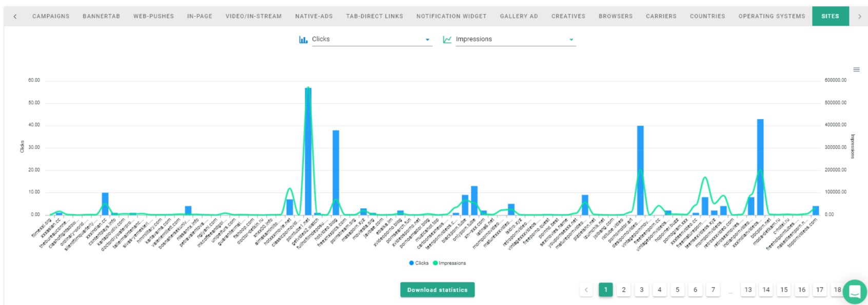Jump to page 13 in pagination
This screenshot has width=868, height=305.
click(748, 290)
